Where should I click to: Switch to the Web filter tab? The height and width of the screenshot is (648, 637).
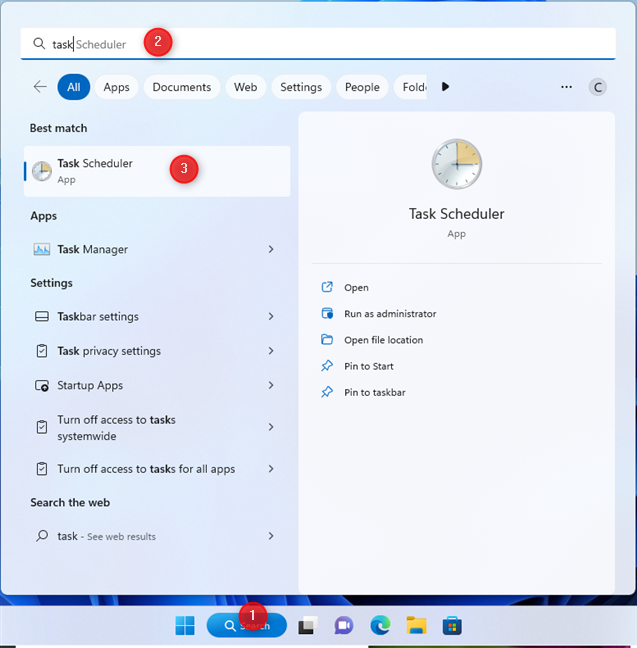(x=246, y=87)
